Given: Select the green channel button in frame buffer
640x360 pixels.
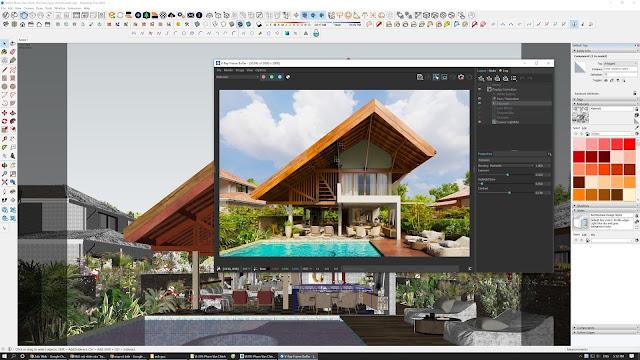Looking at the screenshot, I should 271,77.
